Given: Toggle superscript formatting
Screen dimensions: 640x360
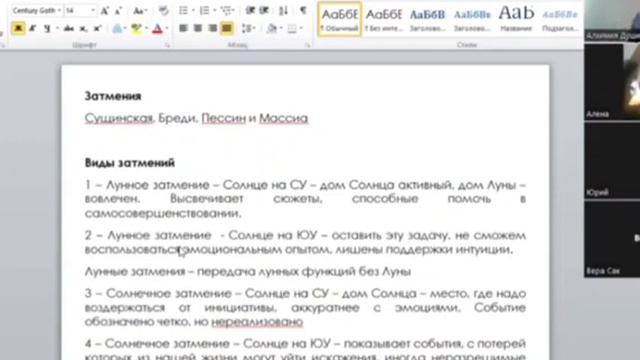Looking at the screenshot, I should [x=97, y=29].
